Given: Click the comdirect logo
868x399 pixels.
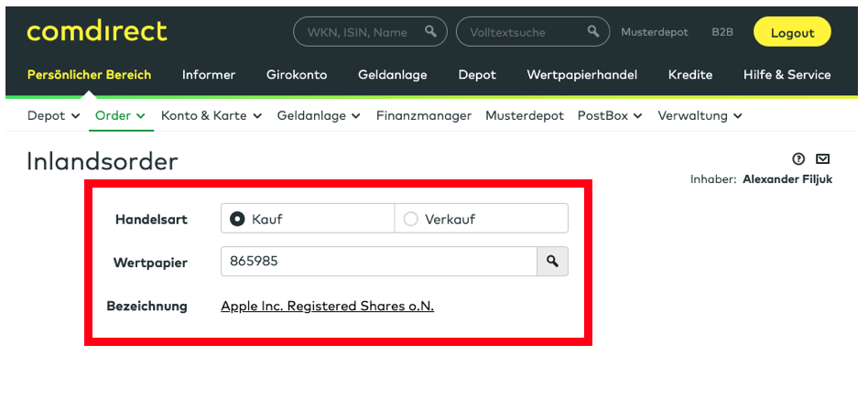Looking at the screenshot, I should pyautogui.click(x=97, y=31).
